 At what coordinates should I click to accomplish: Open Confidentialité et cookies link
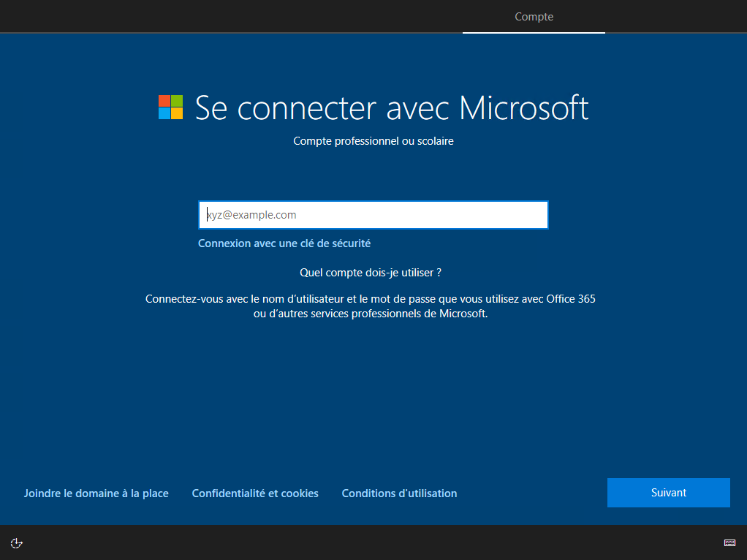point(255,493)
